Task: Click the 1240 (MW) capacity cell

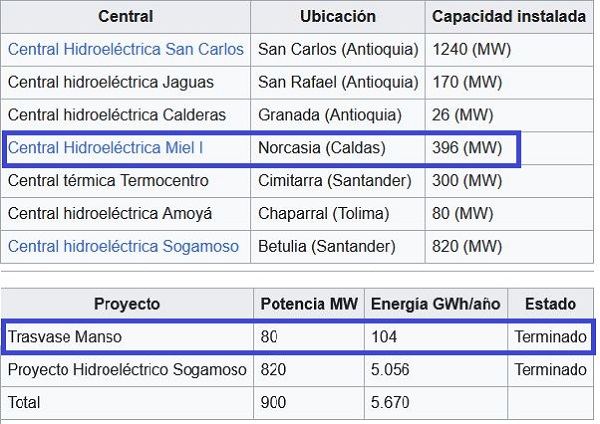Action: (471, 49)
